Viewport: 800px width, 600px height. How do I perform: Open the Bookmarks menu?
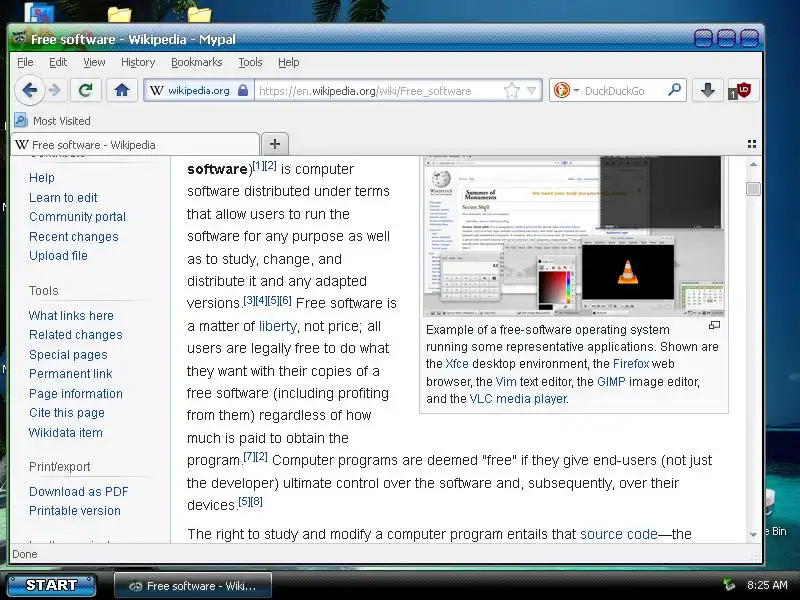tap(196, 62)
